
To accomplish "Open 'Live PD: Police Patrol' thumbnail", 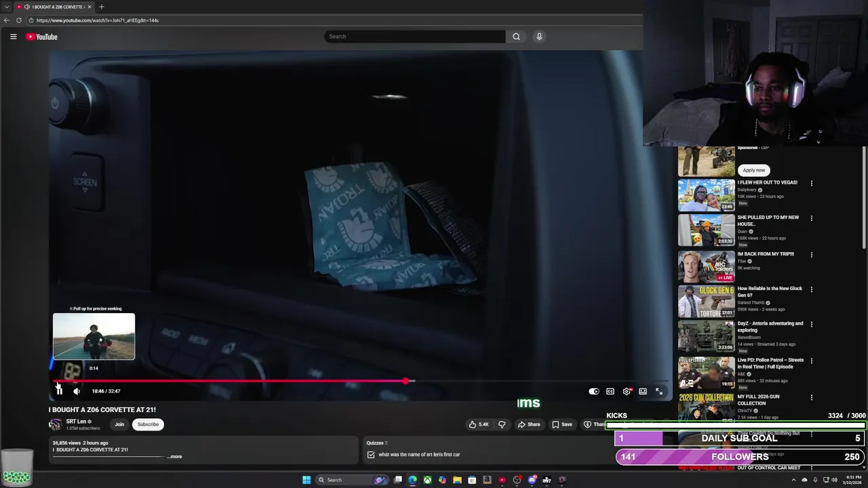I will tap(706, 372).
